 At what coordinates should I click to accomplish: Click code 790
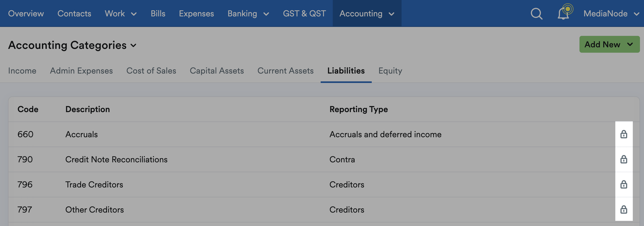point(25,159)
